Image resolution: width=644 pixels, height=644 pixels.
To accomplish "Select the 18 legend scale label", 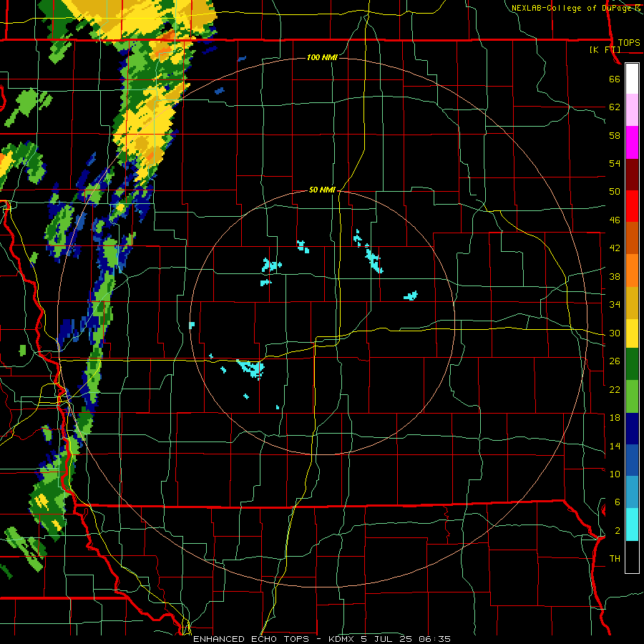I will tap(615, 418).
